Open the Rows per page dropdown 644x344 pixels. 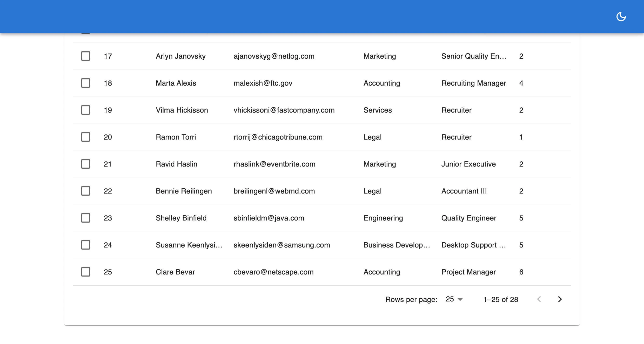pos(454,299)
